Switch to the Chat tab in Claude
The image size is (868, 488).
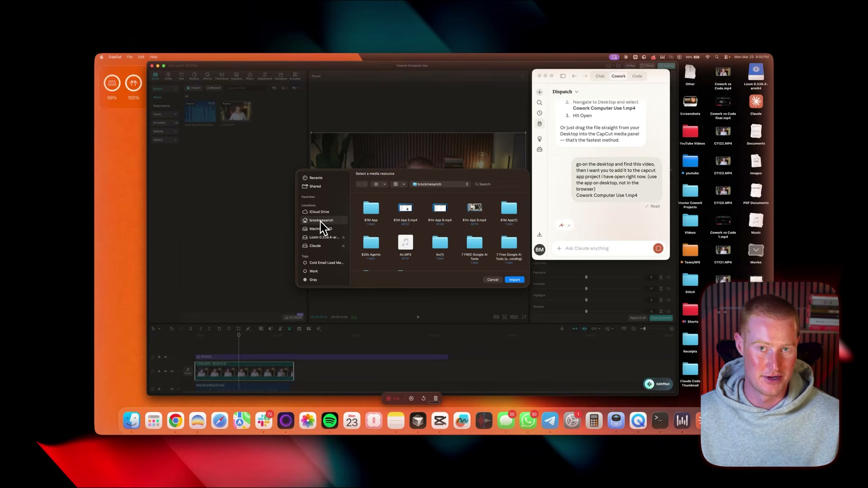click(600, 76)
